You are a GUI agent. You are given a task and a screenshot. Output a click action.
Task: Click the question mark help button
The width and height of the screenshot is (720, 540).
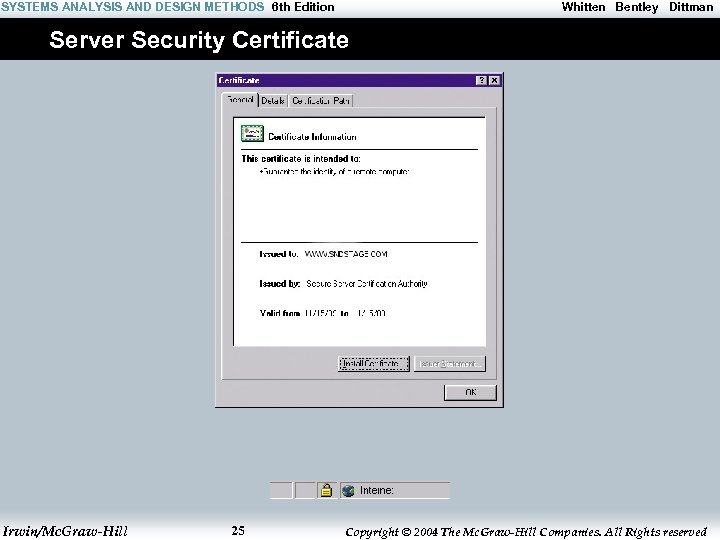[x=481, y=80]
